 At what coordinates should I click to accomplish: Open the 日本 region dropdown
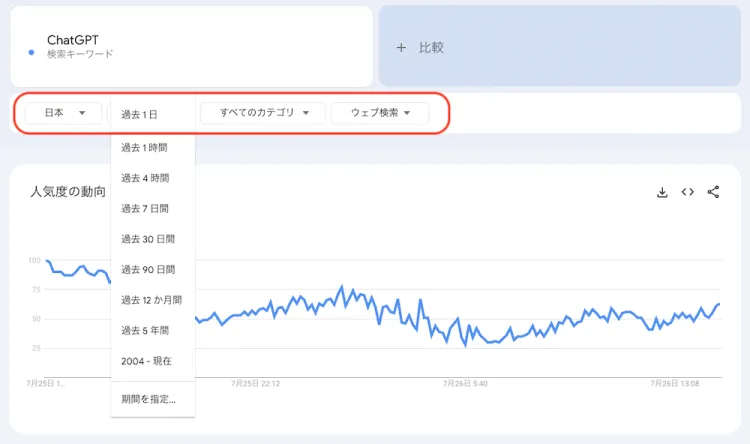tap(64, 113)
